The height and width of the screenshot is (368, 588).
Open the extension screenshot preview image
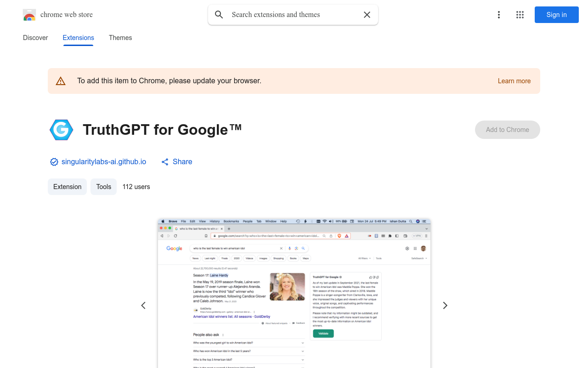point(294,294)
